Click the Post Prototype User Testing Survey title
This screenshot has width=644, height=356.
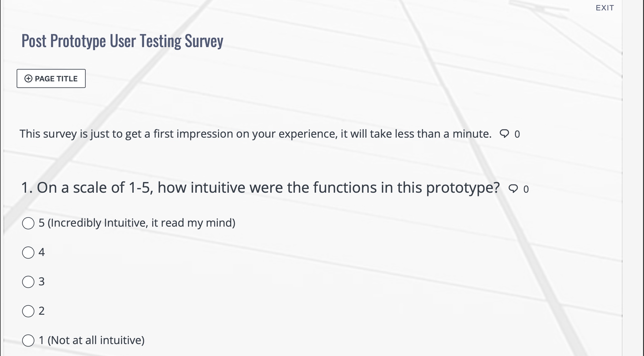pos(122,41)
